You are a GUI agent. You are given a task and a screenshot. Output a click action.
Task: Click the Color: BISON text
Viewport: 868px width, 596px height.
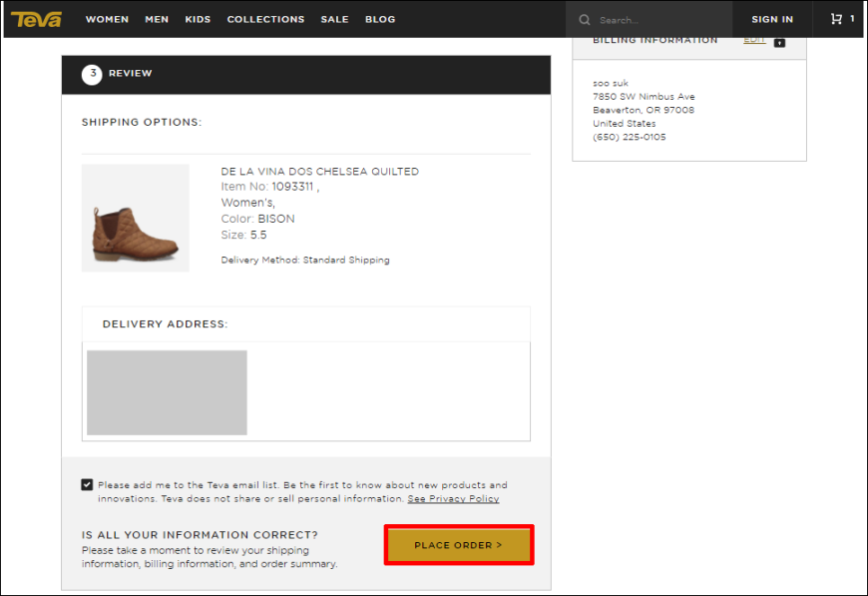pyautogui.click(x=258, y=219)
